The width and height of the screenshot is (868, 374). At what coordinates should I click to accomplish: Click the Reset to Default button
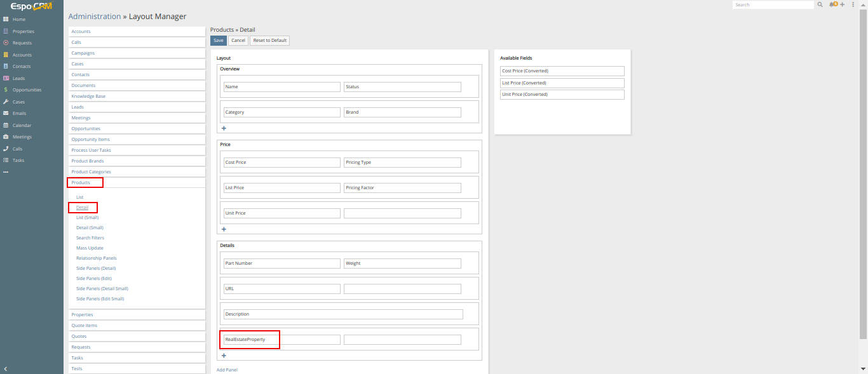269,41
